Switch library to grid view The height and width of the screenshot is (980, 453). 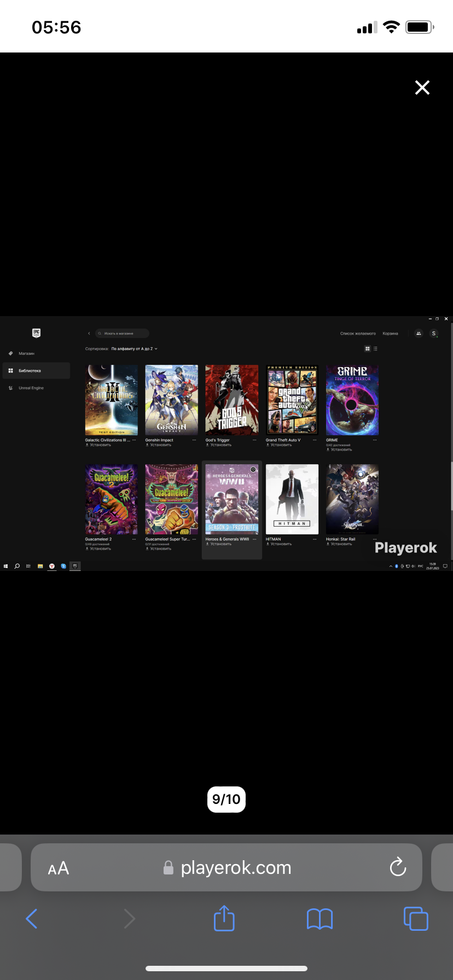tap(368, 348)
